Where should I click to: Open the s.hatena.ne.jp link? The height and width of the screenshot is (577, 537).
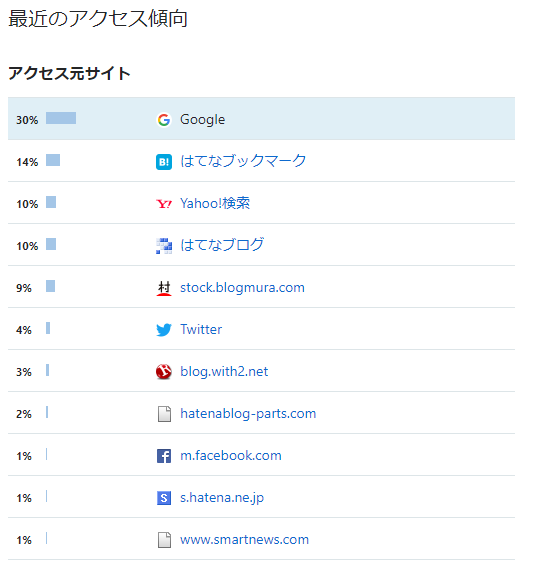pyautogui.click(x=222, y=498)
